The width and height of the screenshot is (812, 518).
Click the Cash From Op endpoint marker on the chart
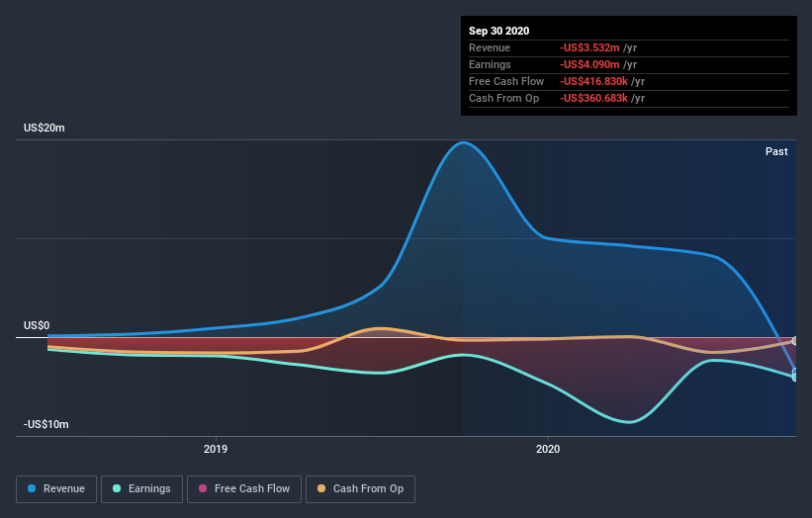click(x=795, y=340)
